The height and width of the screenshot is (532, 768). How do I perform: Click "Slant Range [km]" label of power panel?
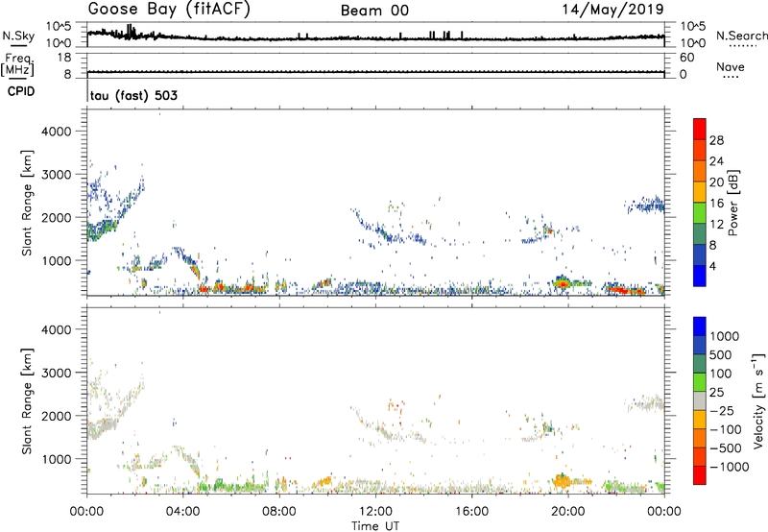[x=27, y=203]
